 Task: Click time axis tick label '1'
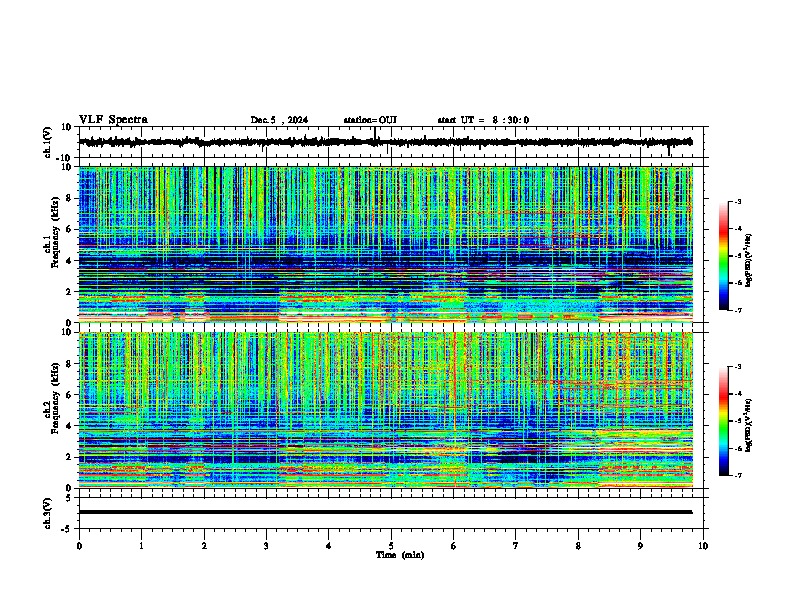(141, 546)
